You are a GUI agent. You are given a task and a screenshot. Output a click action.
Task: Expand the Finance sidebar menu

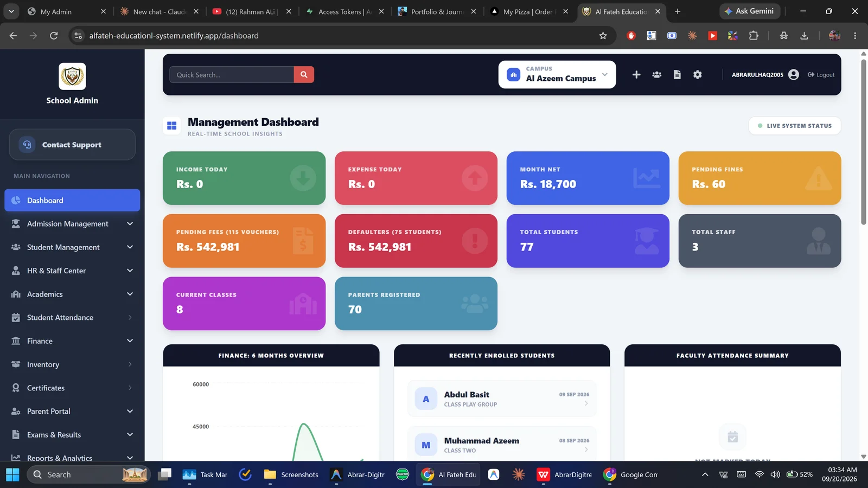coord(72,341)
